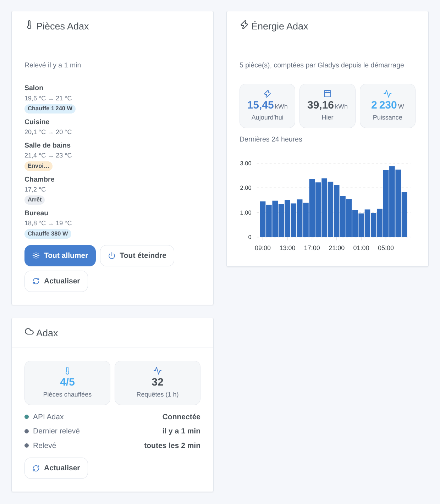The height and width of the screenshot is (504, 440).
Task: Click the refresh icon in Adax card Actualiser
Action: tap(36, 468)
